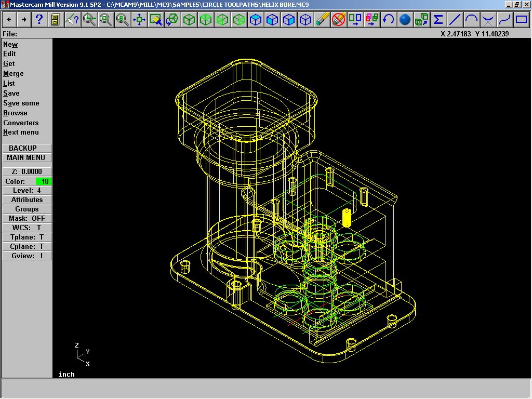Click the green and blue squares translate icon
532x399 pixels.
coord(355,20)
